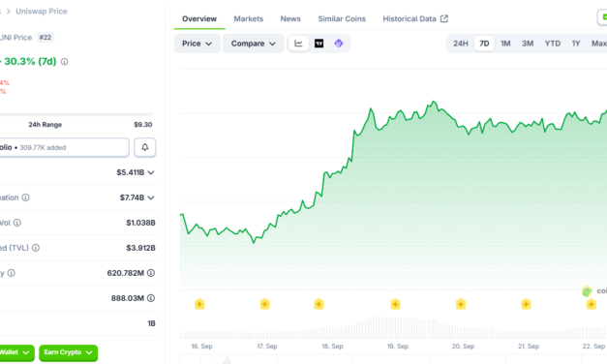The image size is (607, 364).
Task: Select the 24H time range
Action: pos(461,44)
